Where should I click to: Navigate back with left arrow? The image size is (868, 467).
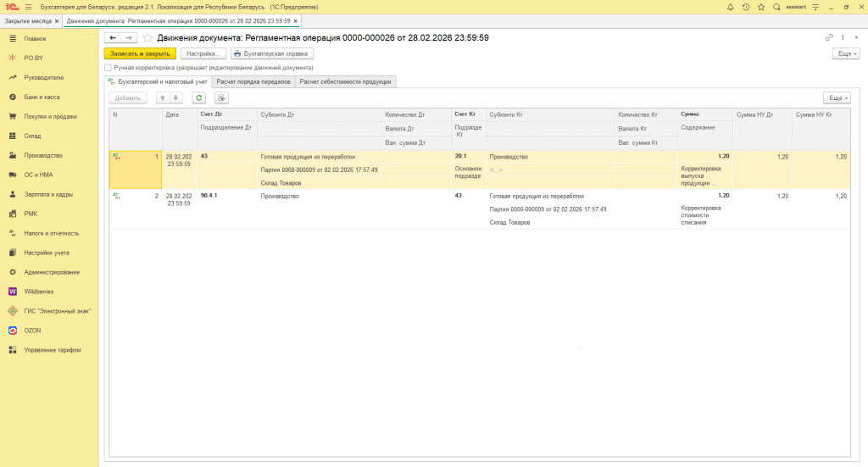click(112, 38)
